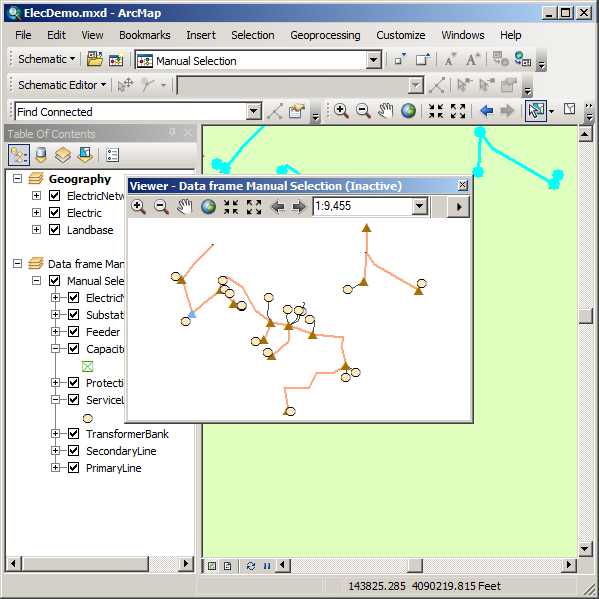
Task: Close the Viewer window
Action: (463, 185)
